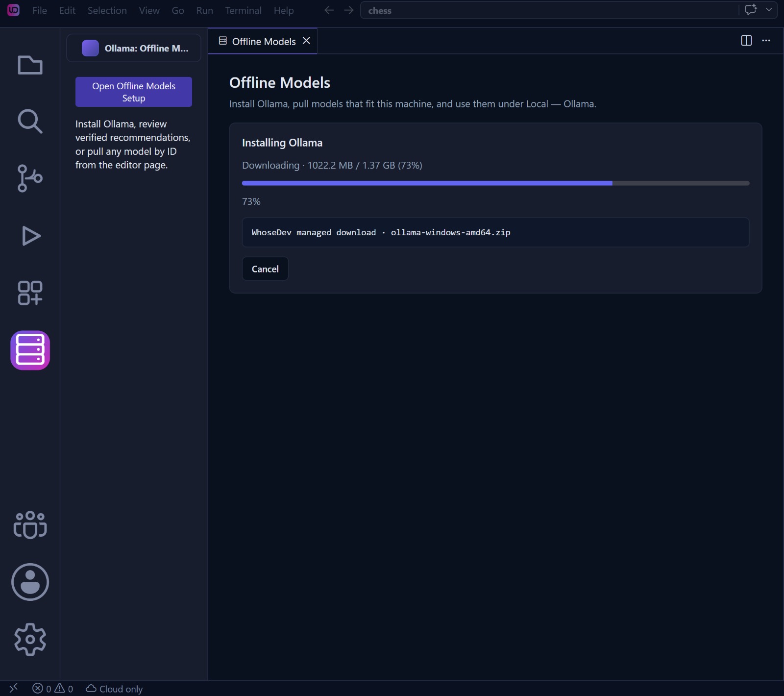Open the Search view icon
The width and height of the screenshot is (784, 696).
30,122
